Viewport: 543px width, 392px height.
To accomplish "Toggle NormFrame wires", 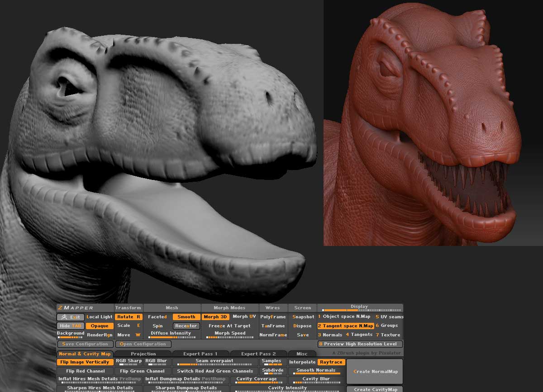I will tap(273, 335).
